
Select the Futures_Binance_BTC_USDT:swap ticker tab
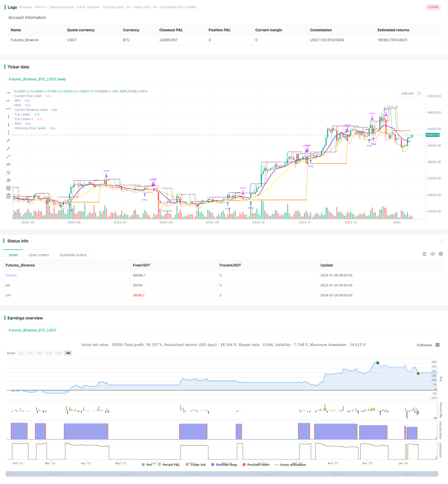click(37, 79)
